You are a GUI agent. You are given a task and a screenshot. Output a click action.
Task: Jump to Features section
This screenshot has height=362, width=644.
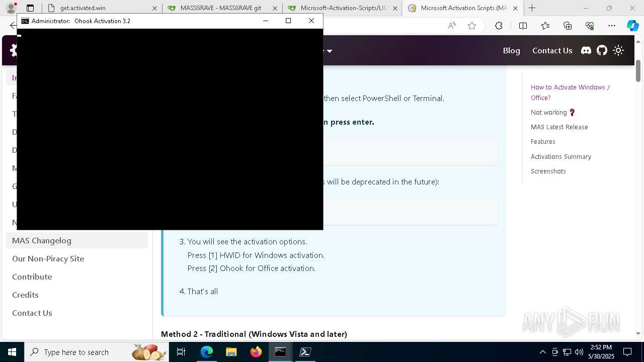[x=543, y=141]
